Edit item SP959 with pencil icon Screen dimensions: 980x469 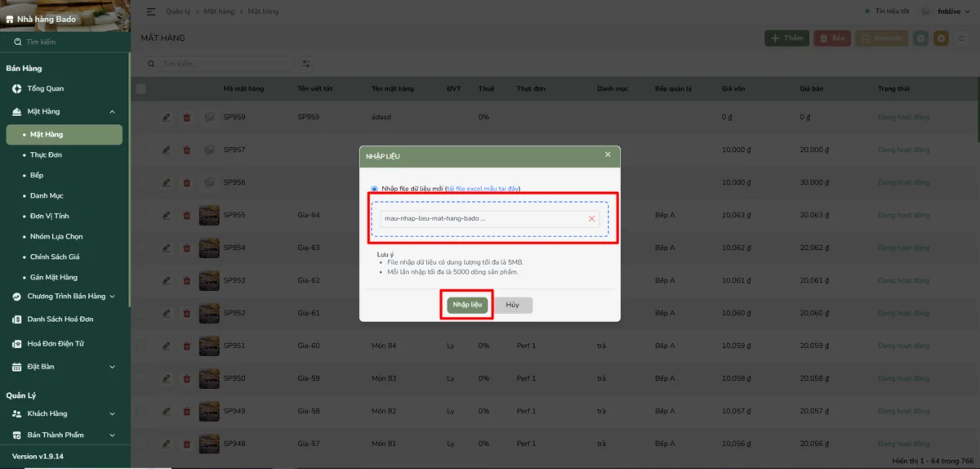(x=167, y=118)
